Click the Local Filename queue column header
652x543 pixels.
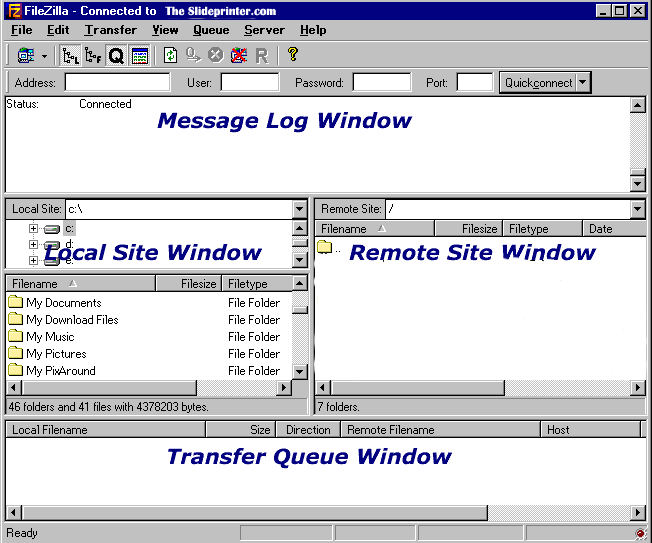point(106,429)
